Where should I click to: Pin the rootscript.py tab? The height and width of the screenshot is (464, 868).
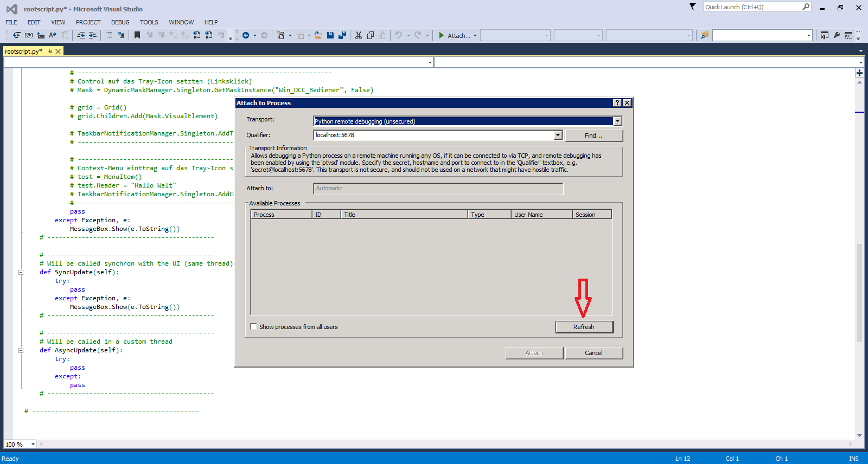50,51
